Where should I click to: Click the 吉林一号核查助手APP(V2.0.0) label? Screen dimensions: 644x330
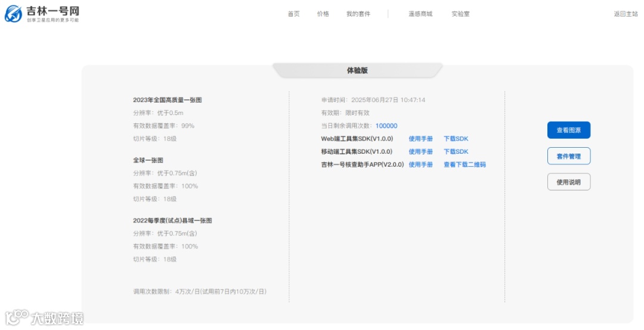pyautogui.click(x=363, y=164)
